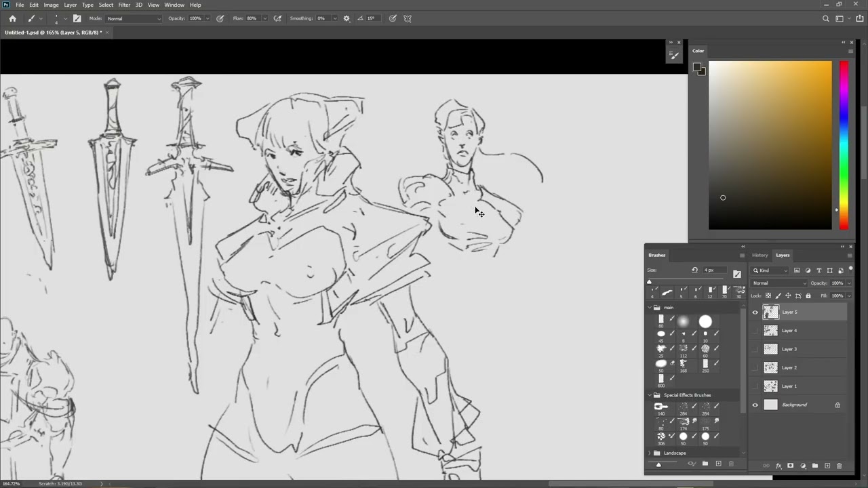868x488 pixels.
Task: Collapse the main brush group
Action: click(650, 307)
